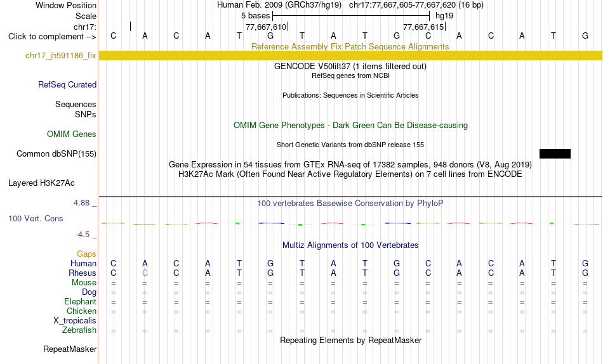Screen dimensions: 603x364
Task: Click the chr17:77,667,605-77,667,620 (16 bp) coordinates text
Action: point(416,5)
